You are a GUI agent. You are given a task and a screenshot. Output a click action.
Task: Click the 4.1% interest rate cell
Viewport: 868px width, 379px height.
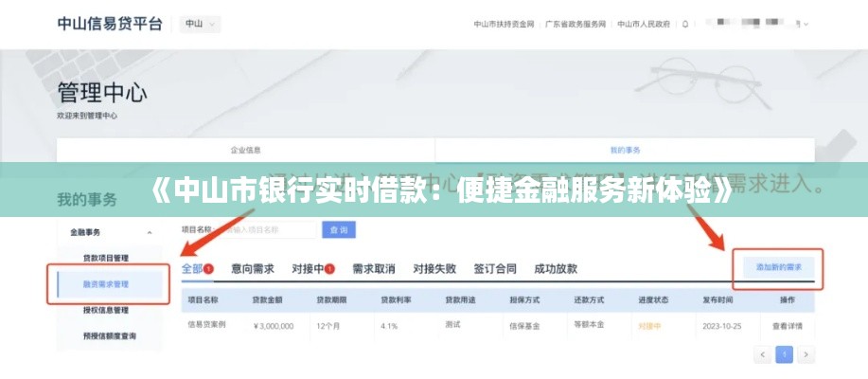click(x=389, y=326)
